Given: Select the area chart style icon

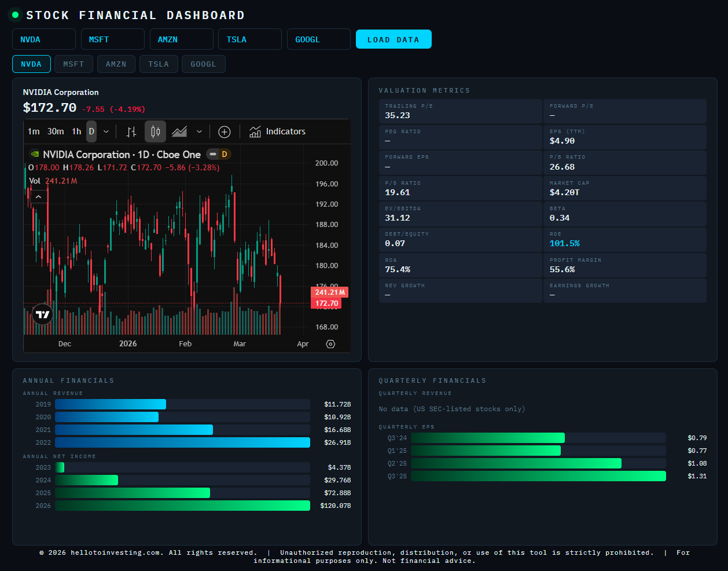Looking at the screenshot, I should [179, 131].
